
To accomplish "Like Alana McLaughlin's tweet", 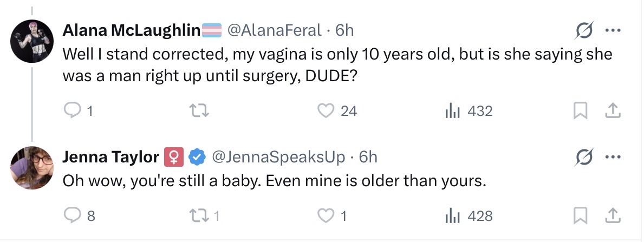I will pos(325,111).
